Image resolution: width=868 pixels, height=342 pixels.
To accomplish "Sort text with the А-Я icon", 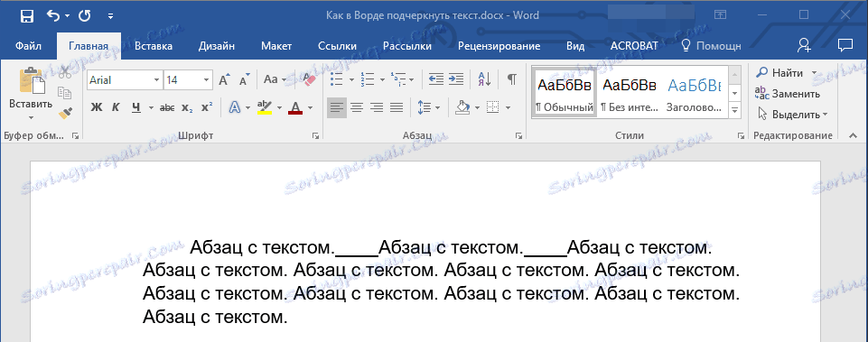I will coord(484,79).
